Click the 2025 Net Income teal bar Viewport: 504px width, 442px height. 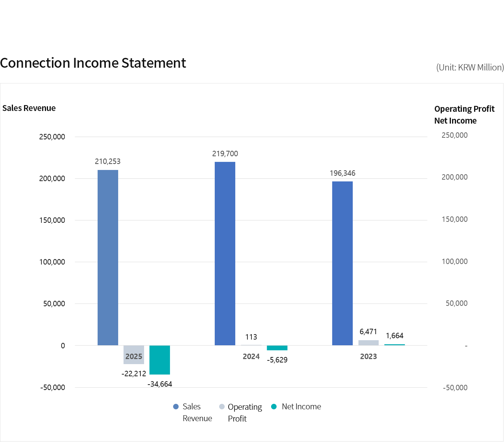[x=160, y=360]
